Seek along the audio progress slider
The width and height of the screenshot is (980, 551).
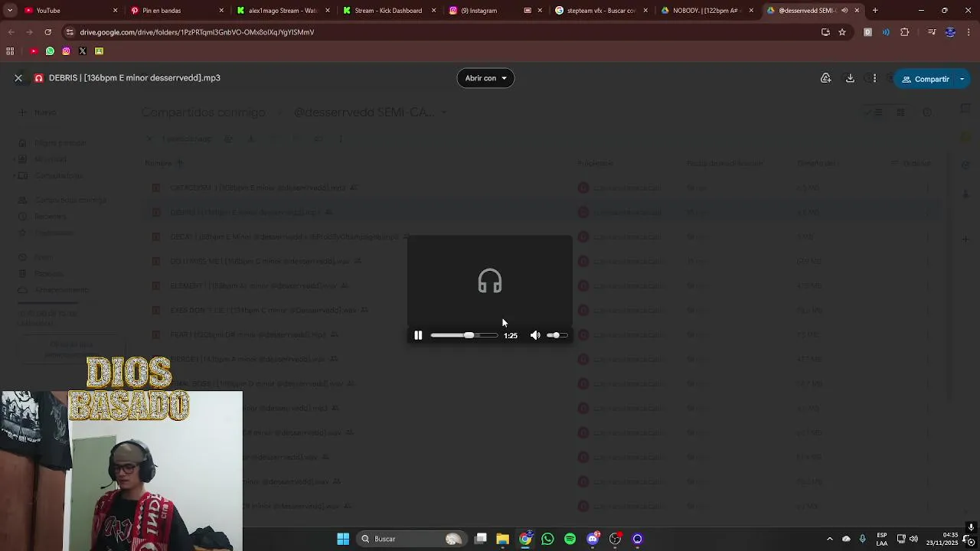click(464, 335)
